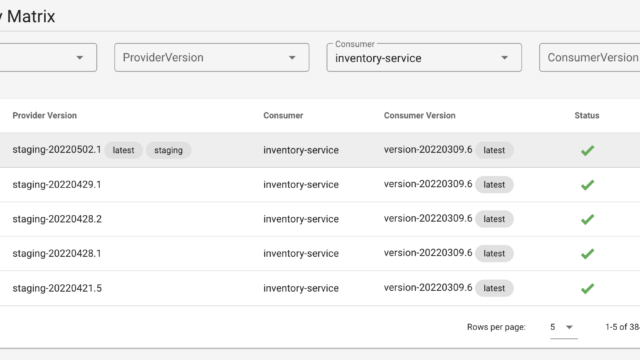Click green checkmark status for staging-20220502.1
This screenshot has width=640, height=360.
coord(587,151)
